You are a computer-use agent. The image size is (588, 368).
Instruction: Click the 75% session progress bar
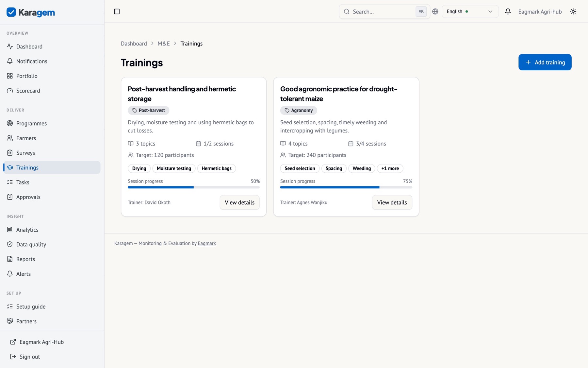pyautogui.click(x=346, y=187)
